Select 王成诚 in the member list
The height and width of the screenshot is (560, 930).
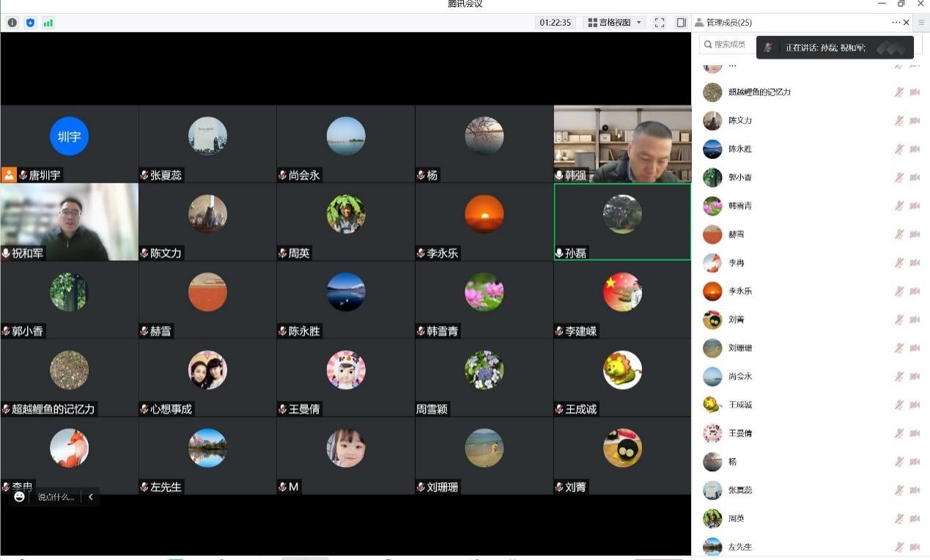point(740,405)
